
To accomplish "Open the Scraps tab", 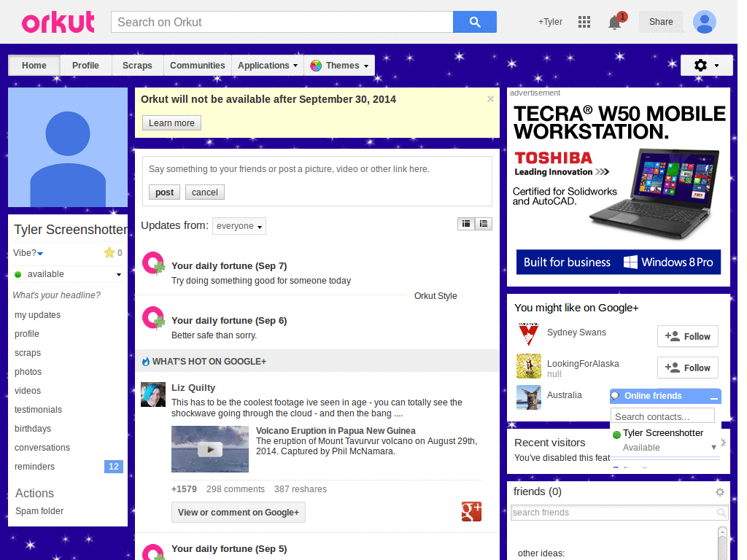I will pyautogui.click(x=137, y=66).
